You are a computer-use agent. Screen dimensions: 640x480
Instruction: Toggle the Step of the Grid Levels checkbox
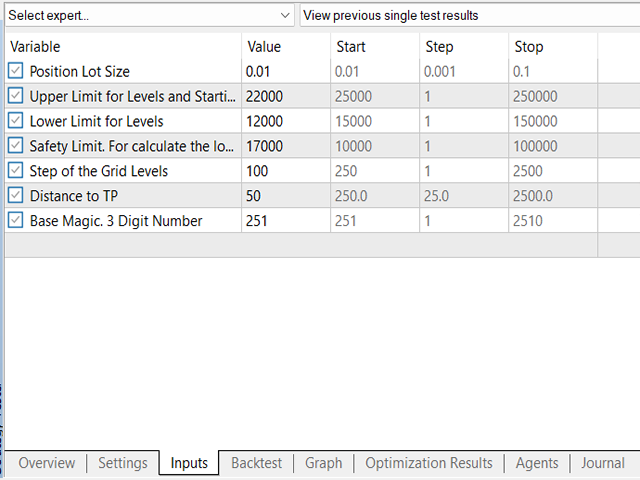click(x=16, y=171)
